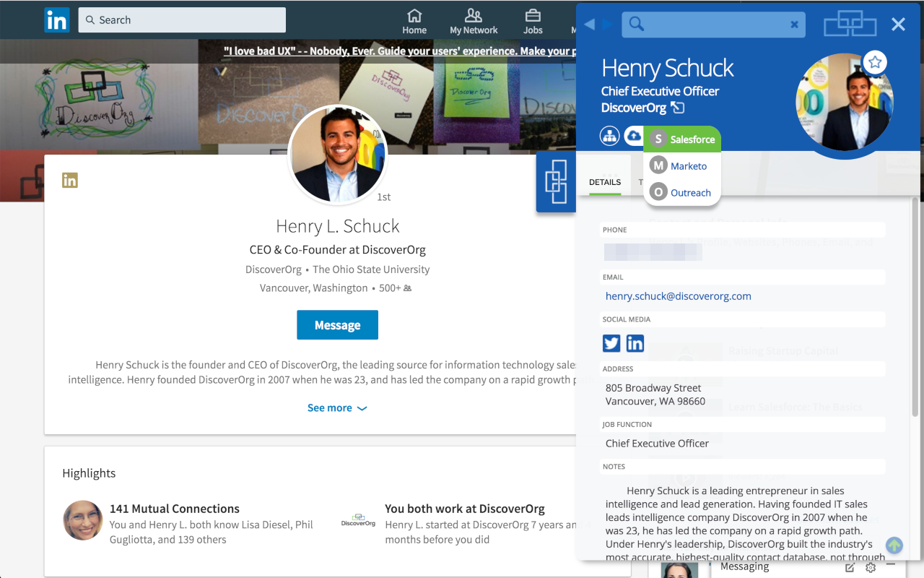924x578 pixels.
Task: Expand profile summary with See more
Action: [x=337, y=408]
